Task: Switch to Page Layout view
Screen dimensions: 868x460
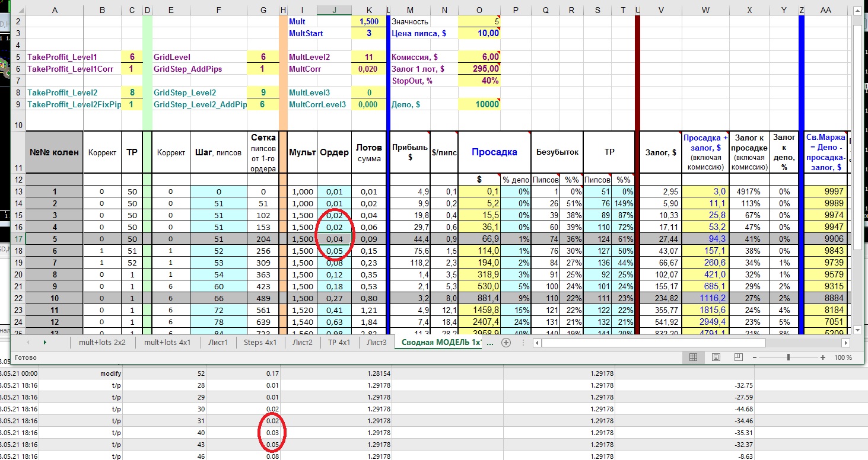Action: 716,357
